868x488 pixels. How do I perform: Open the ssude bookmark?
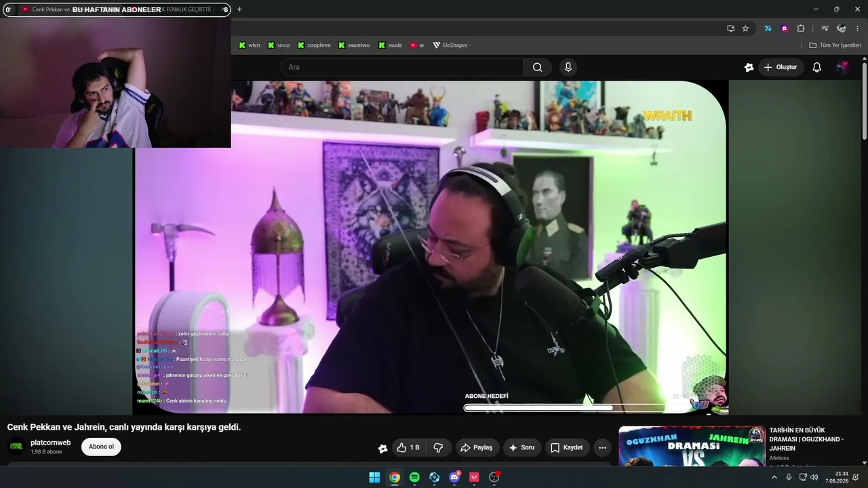coord(390,45)
